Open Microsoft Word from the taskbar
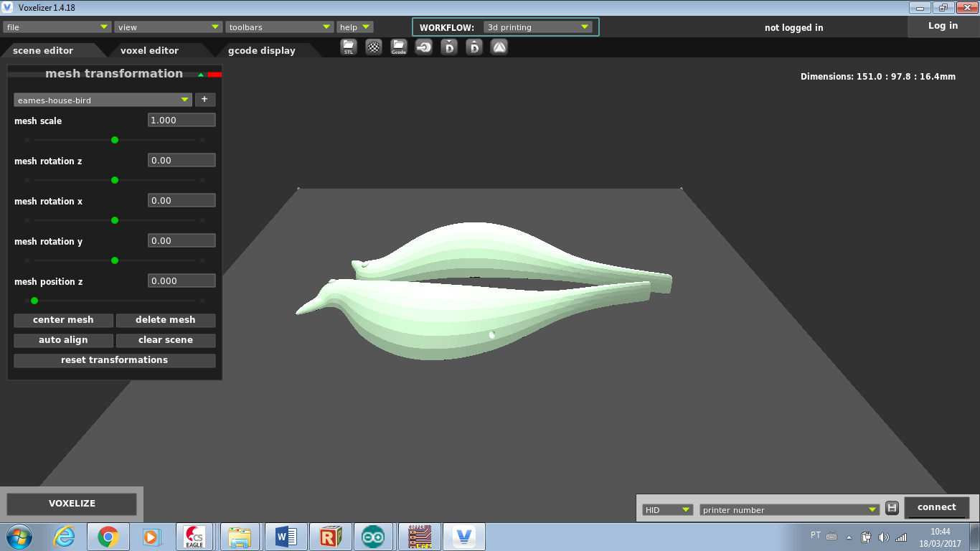The width and height of the screenshot is (980, 551). pos(286,537)
